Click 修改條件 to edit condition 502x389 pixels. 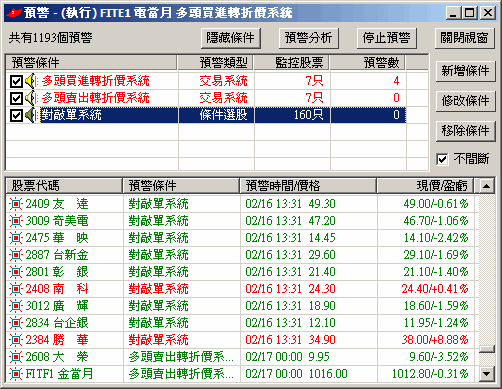click(465, 101)
